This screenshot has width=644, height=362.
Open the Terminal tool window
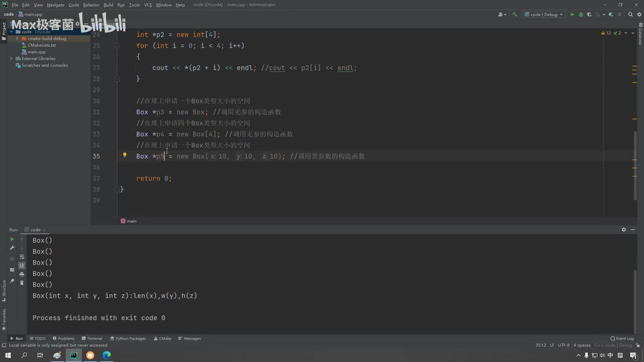pyautogui.click(x=92, y=338)
